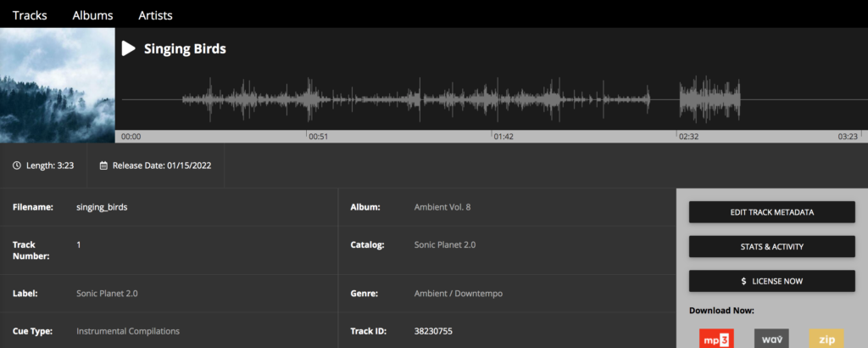Screen dimensions: 868x348
Task: Click the Cue Type: field label
Action: click(x=33, y=331)
